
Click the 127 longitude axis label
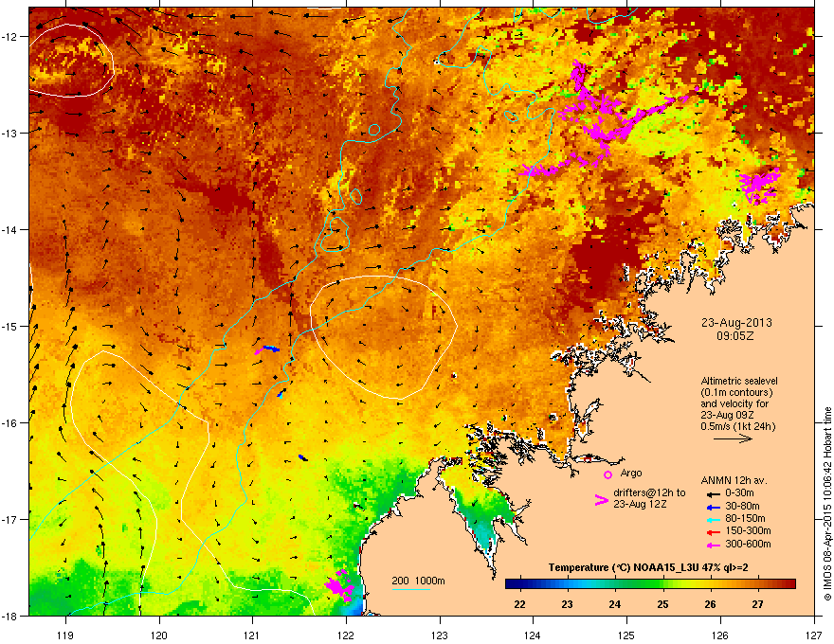tap(814, 635)
